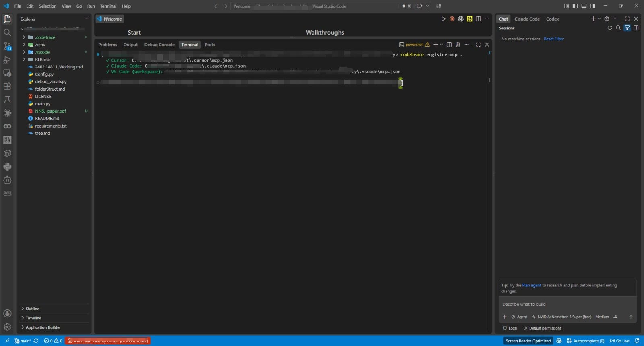This screenshot has height=346, width=644.
Task: Search chat sessions with magnifier icon
Action: [618, 28]
